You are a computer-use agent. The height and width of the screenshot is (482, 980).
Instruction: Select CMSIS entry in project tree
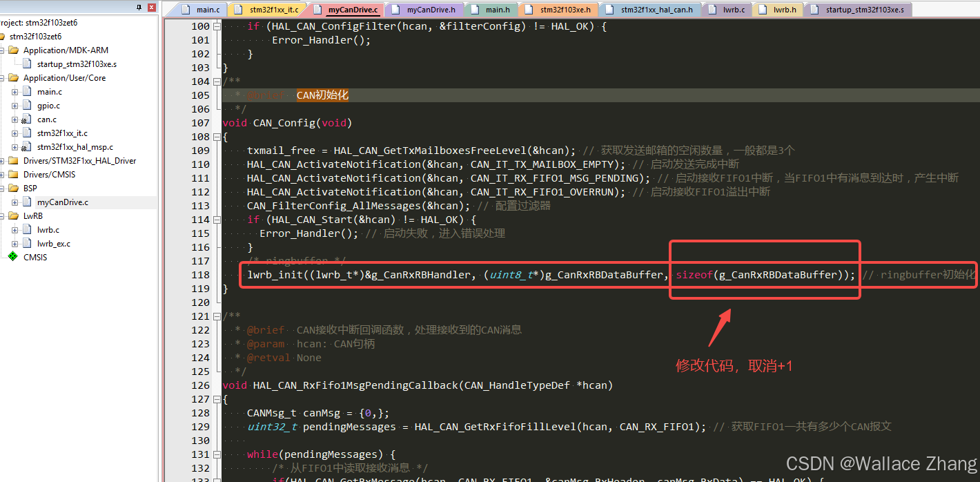[35, 258]
